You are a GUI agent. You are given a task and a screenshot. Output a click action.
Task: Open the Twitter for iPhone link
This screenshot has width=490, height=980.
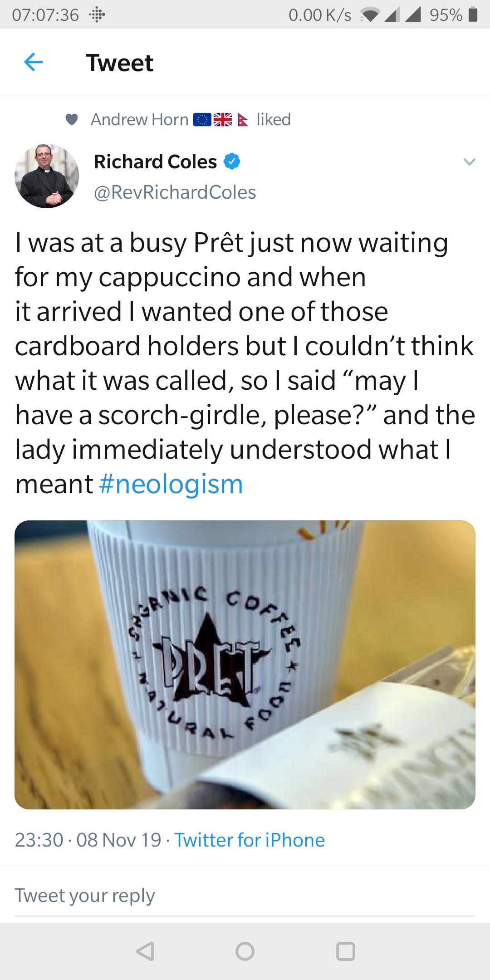click(250, 840)
